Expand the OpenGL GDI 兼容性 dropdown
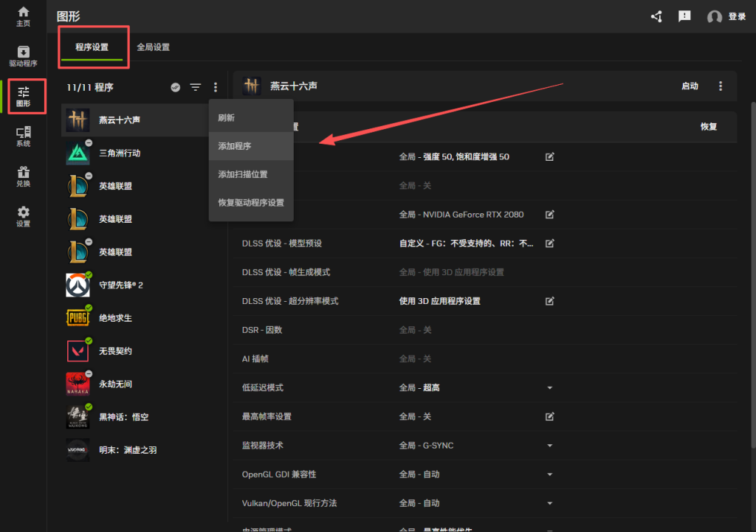The image size is (756, 532). [x=549, y=474]
